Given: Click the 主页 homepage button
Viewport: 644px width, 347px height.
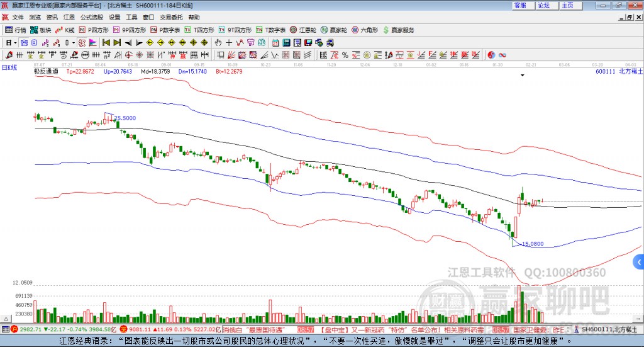Looking at the screenshot, I should click(570, 5).
